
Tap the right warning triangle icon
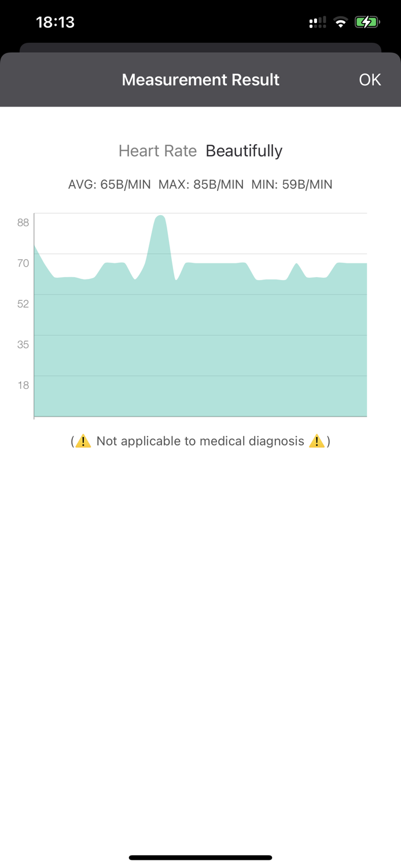tap(317, 441)
